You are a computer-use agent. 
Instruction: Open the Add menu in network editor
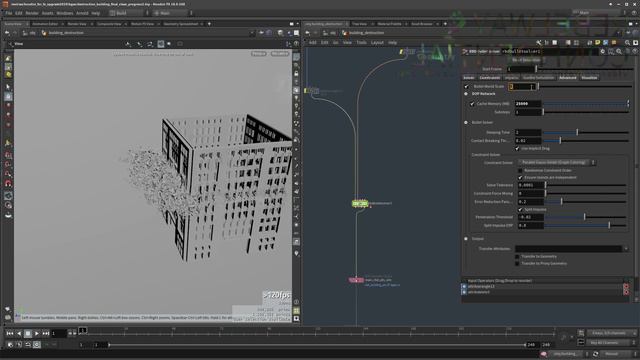(313, 42)
